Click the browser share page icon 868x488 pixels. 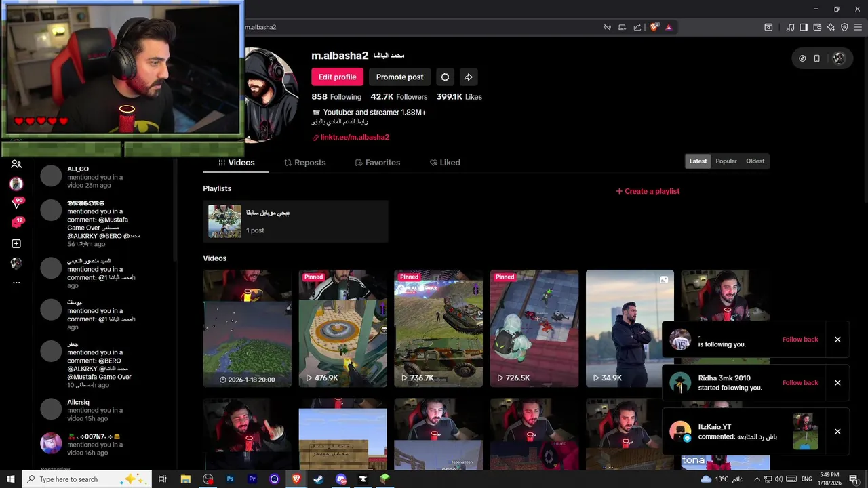(637, 27)
